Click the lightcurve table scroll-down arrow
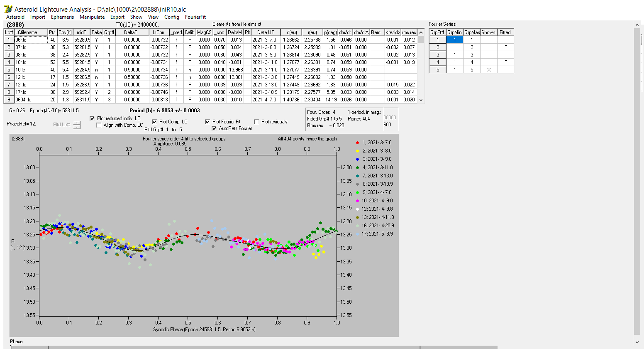This screenshot has width=644, height=349. point(421,100)
